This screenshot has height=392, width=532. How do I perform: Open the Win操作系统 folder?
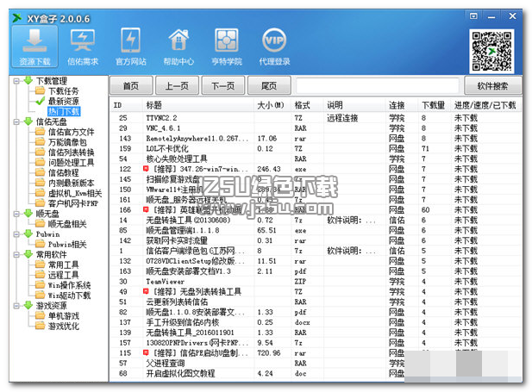point(69,285)
